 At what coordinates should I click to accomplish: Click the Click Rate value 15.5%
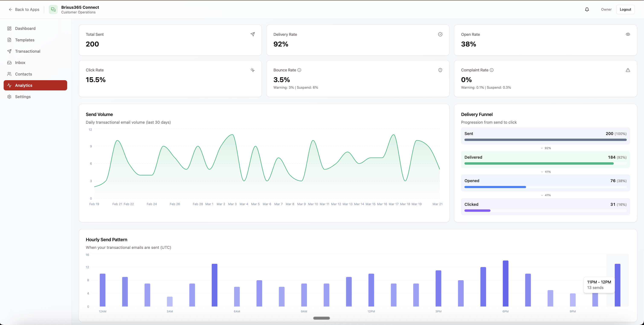[96, 80]
